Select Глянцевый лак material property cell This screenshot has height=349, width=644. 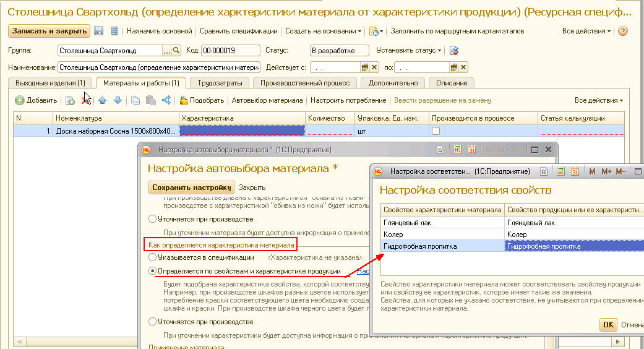[442, 223]
